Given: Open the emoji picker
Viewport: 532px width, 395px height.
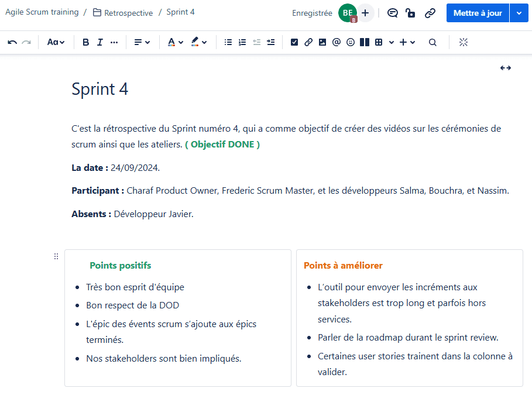Looking at the screenshot, I should [x=351, y=42].
